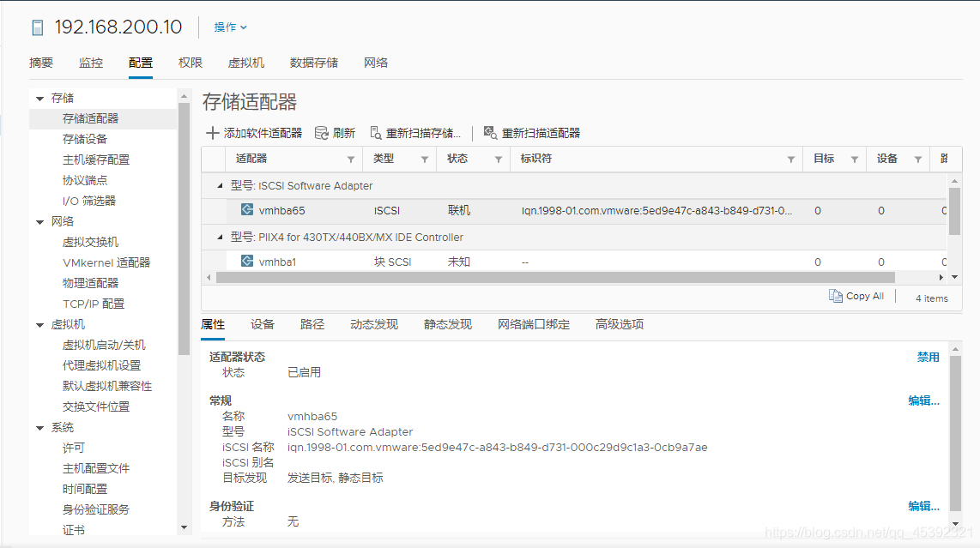The width and height of the screenshot is (980, 548).
Task: Open the 设备 column filter
Action: [918, 160]
